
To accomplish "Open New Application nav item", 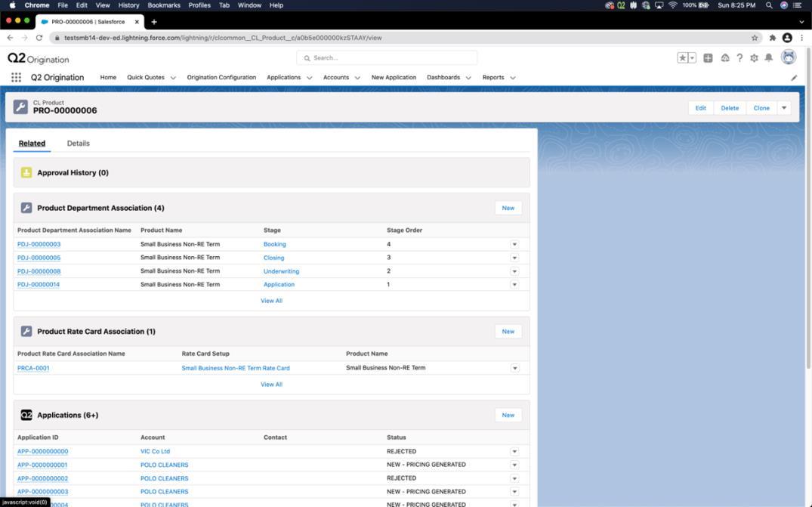I will 394,77.
